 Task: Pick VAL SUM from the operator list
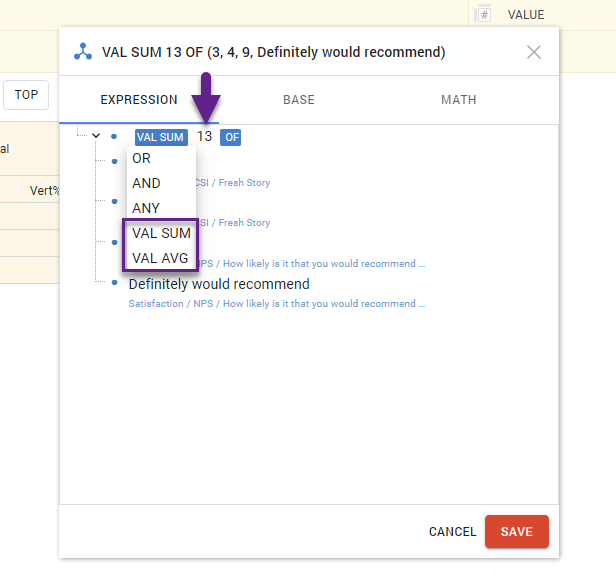(x=161, y=233)
